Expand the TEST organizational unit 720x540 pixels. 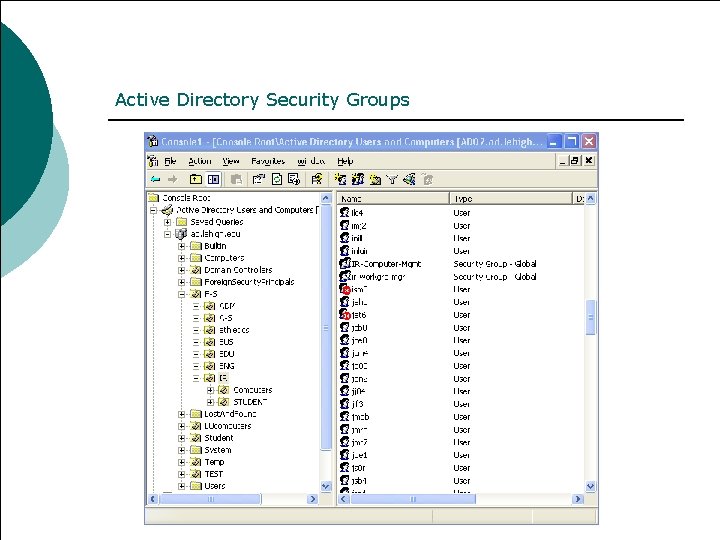click(182, 474)
